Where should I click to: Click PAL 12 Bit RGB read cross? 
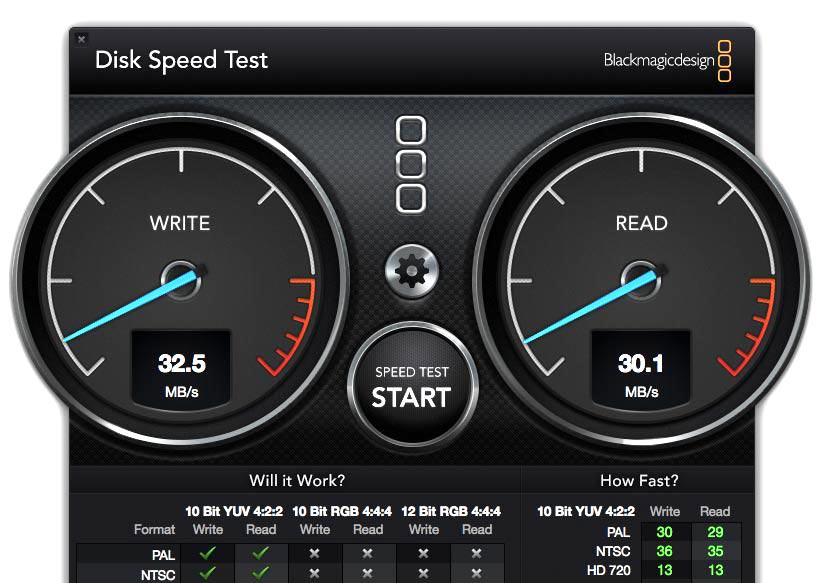[477, 552]
